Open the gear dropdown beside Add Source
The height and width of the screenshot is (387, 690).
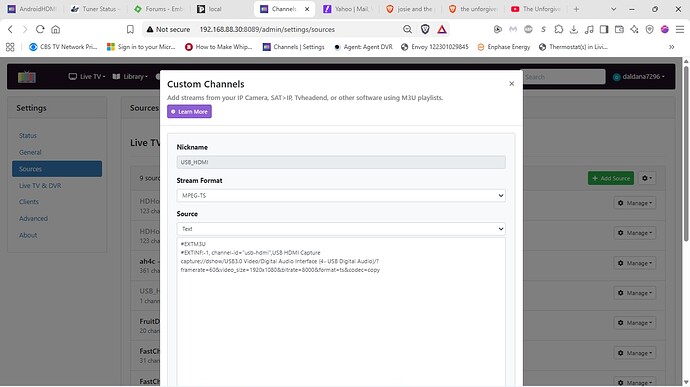(647, 178)
